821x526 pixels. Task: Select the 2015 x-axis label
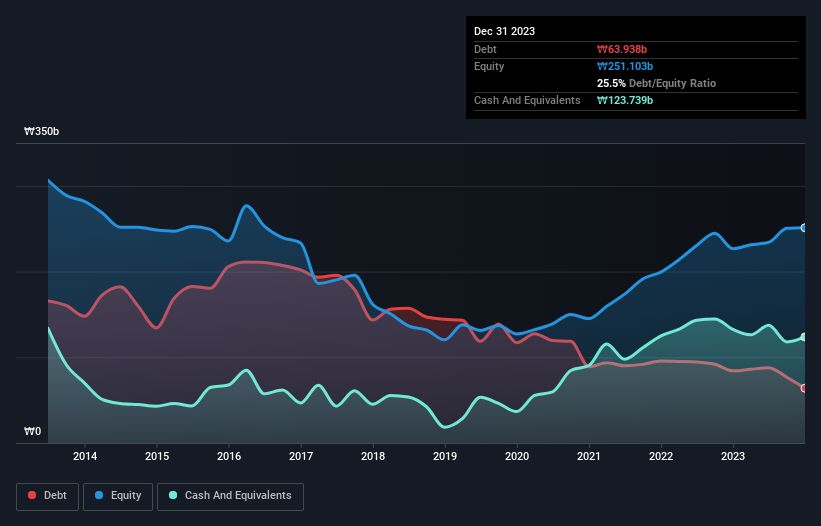point(157,456)
